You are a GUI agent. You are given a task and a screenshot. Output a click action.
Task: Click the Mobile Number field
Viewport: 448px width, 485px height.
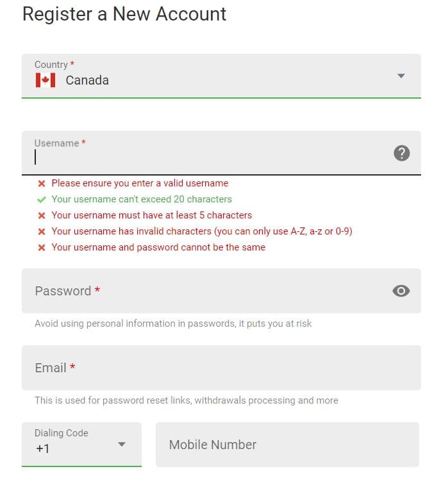(286, 445)
